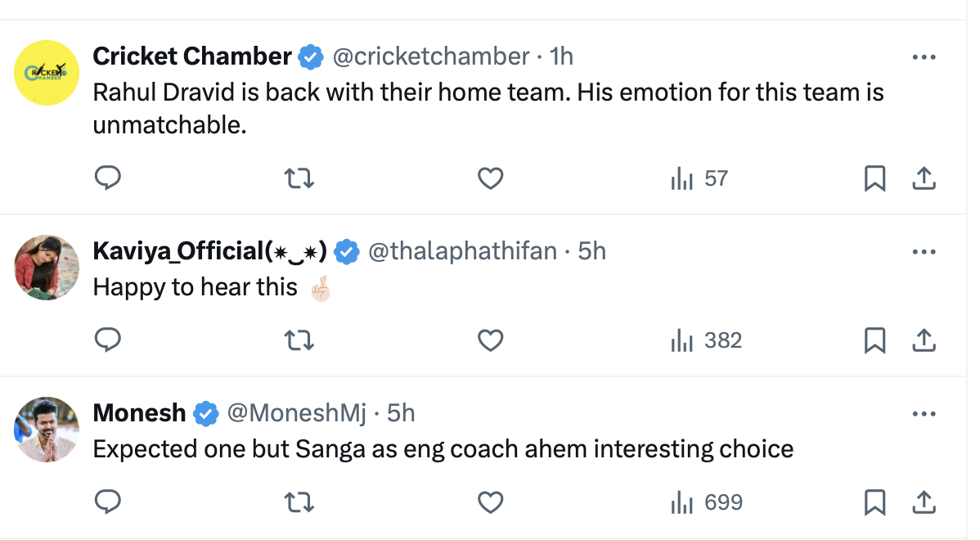This screenshot has height=540, width=980.
Task: Open the @cricketchamber handle link
Action: [430, 56]
